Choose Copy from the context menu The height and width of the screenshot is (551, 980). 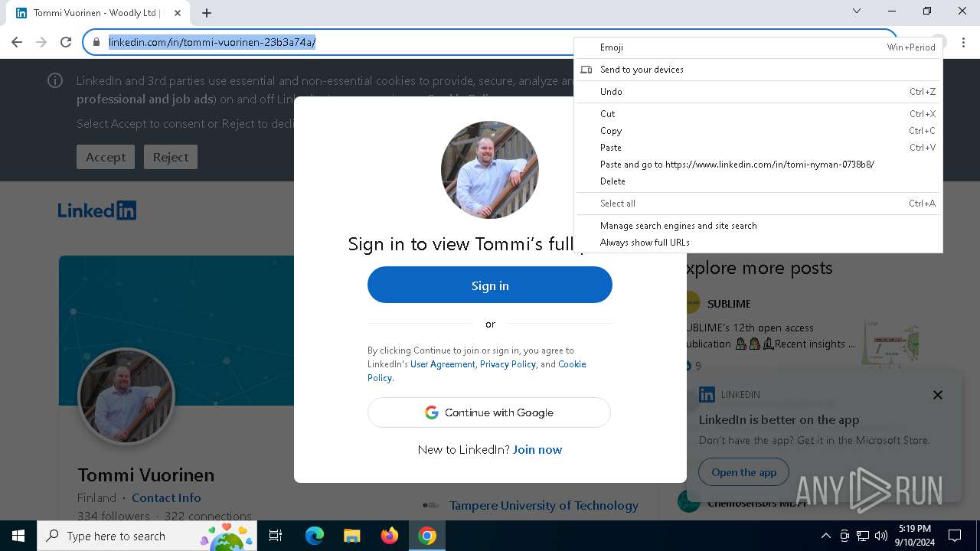[758, 131]
